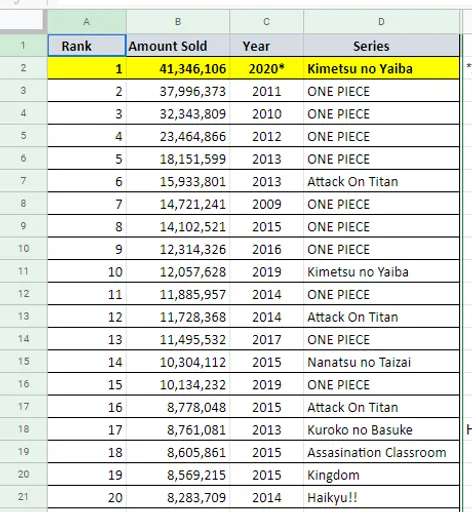Select the cell with 8,569,215
Viewport: 472px width, 512px height.
pyautogui.click(x=178, y=475)
